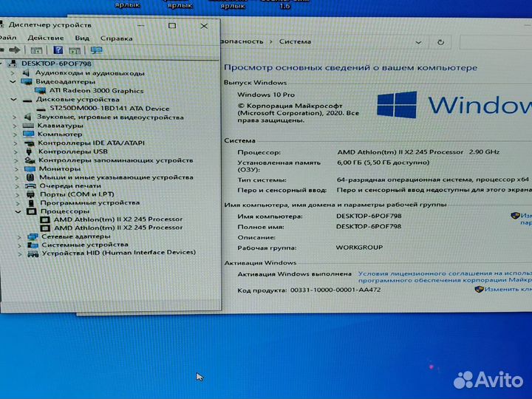Click the безопасность breadcrumb segment
Viewport: 532px width, 399px height.
[242, 41]
